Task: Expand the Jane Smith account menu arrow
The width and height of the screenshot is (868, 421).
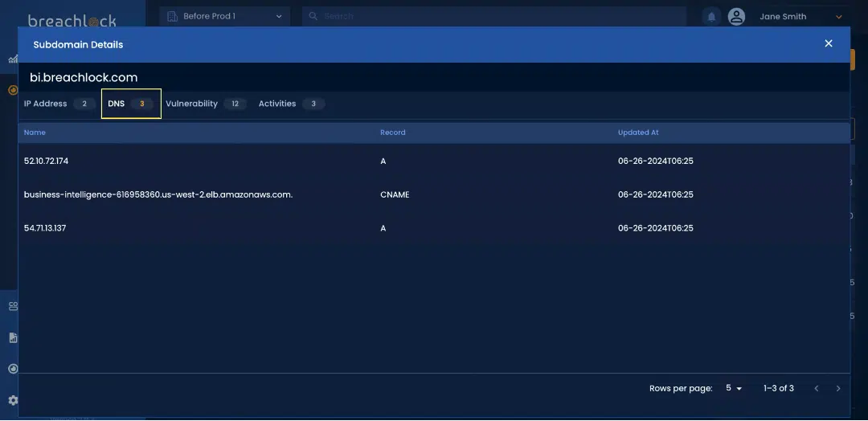Action: coord(838,17)
